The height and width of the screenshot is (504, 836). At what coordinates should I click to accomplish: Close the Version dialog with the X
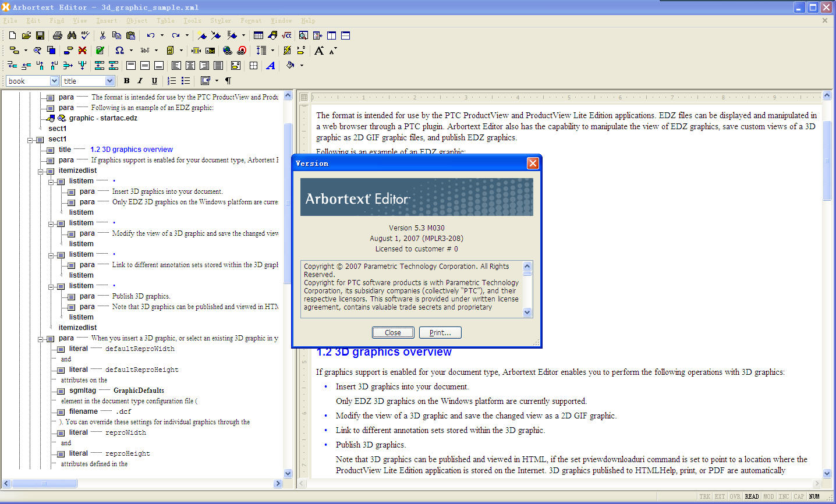533,164
